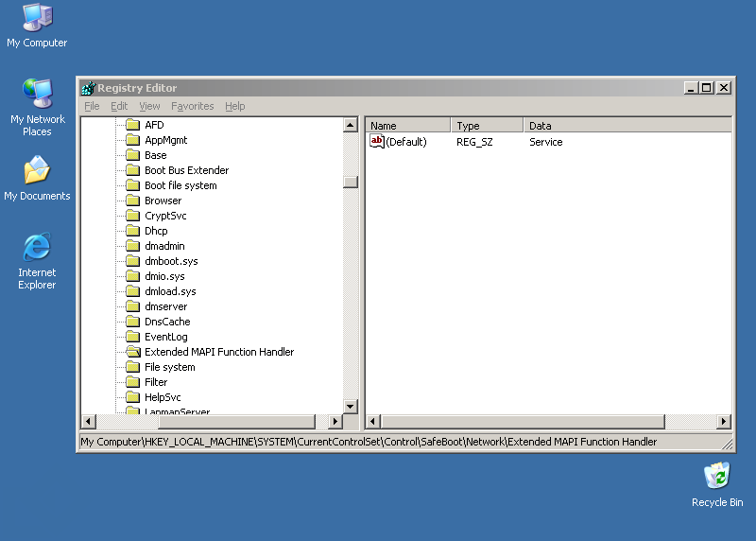Sort values by Data column header
The height and width of the screenshot is (541, 756).
627,126
